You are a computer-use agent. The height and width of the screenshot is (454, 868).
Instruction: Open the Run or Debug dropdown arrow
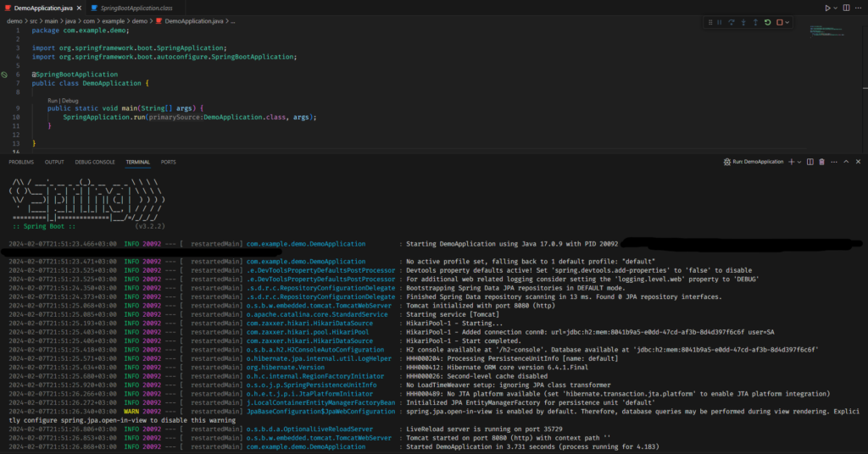point(837,8)
